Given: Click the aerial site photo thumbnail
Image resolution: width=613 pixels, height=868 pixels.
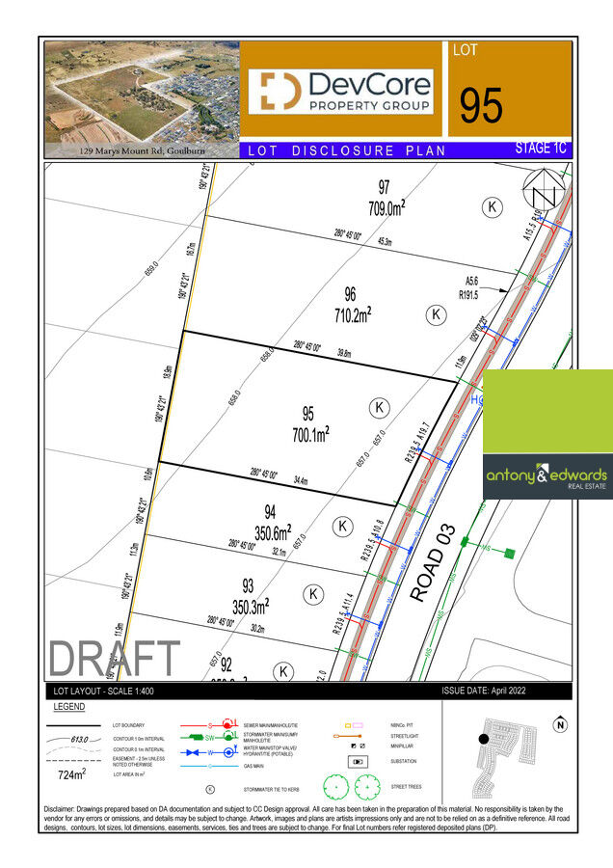Looking at the screenshot, I should [143, 99].
